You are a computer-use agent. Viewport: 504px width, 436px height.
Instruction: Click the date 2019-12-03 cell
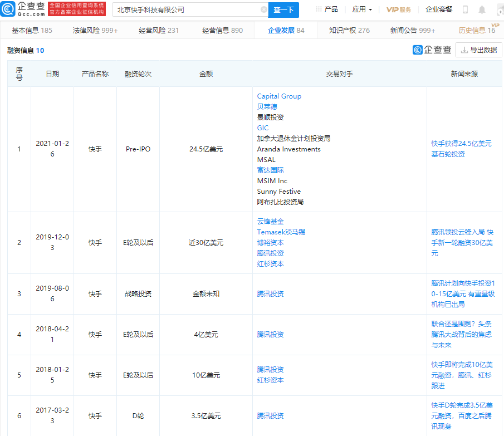point(52,242)
